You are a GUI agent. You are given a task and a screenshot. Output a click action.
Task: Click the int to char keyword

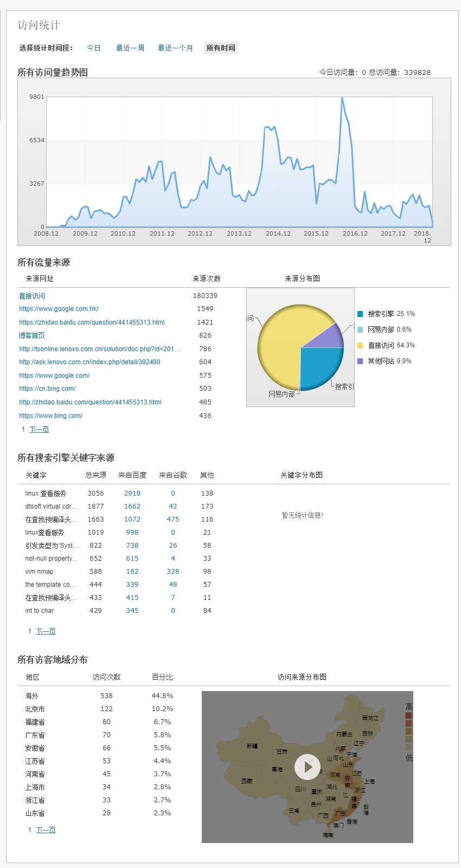[x=40, y=611]
